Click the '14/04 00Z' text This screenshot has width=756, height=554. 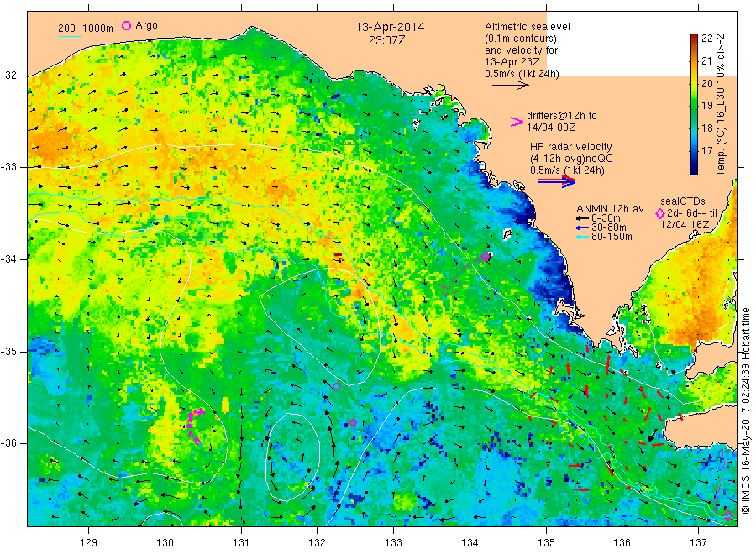[x=550, y=128]
